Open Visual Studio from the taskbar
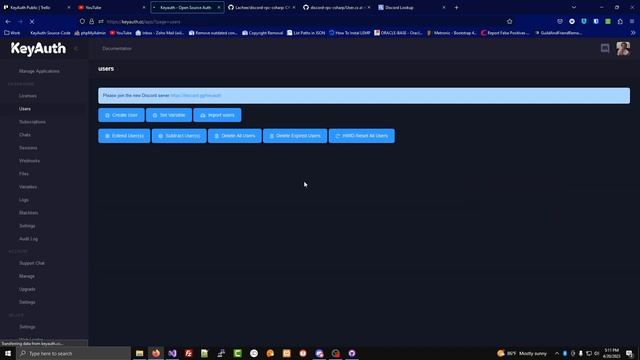The image size is (640, 360). click(x=172, y=353)
